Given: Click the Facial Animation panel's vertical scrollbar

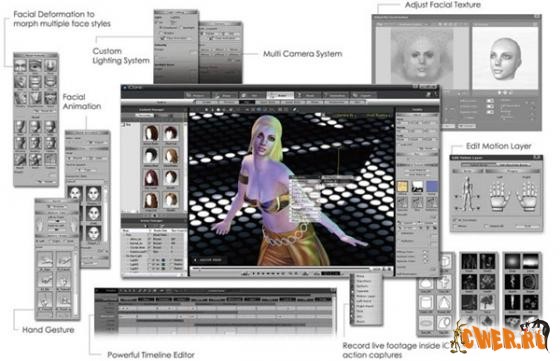Looking at the screenshot, I should coord(106,214).
